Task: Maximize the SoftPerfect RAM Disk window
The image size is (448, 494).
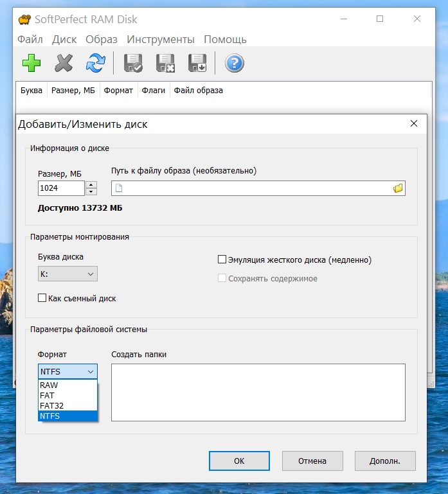Action: point(380,19)
